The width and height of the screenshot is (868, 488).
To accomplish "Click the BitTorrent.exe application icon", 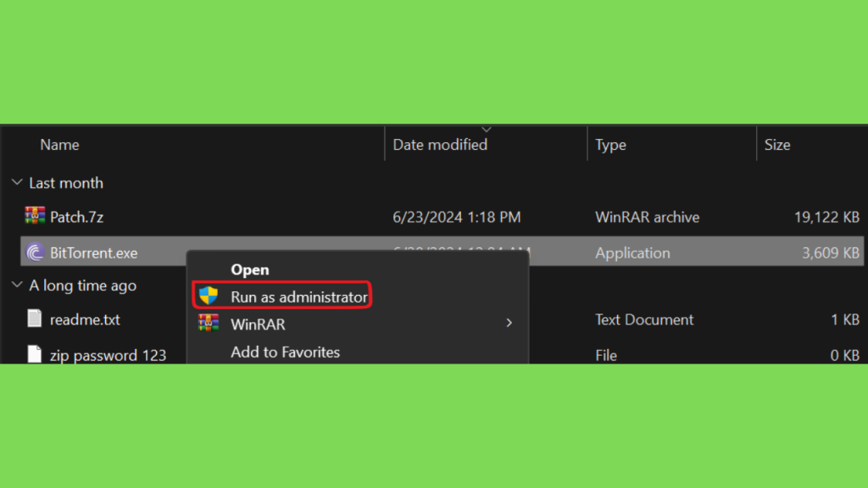I will tap(35, 252).
